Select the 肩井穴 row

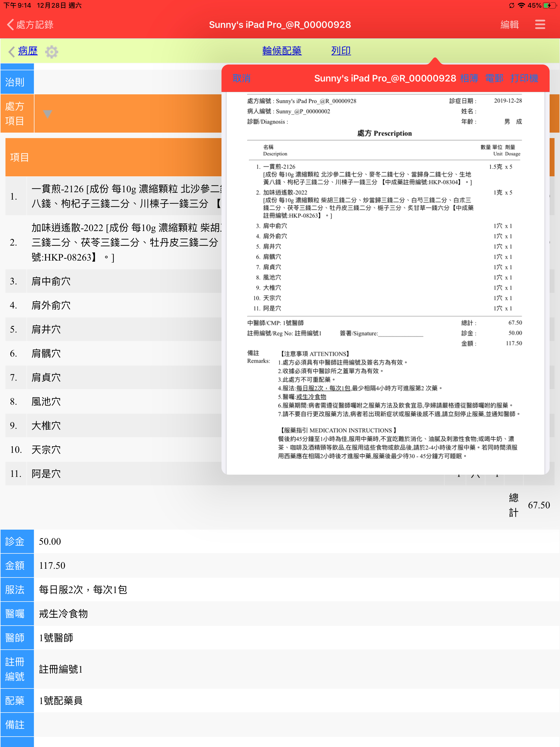[113, 329]
